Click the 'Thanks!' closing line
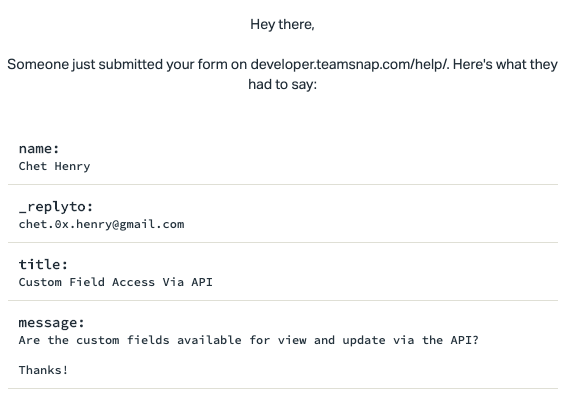 [x=43, y=370]
